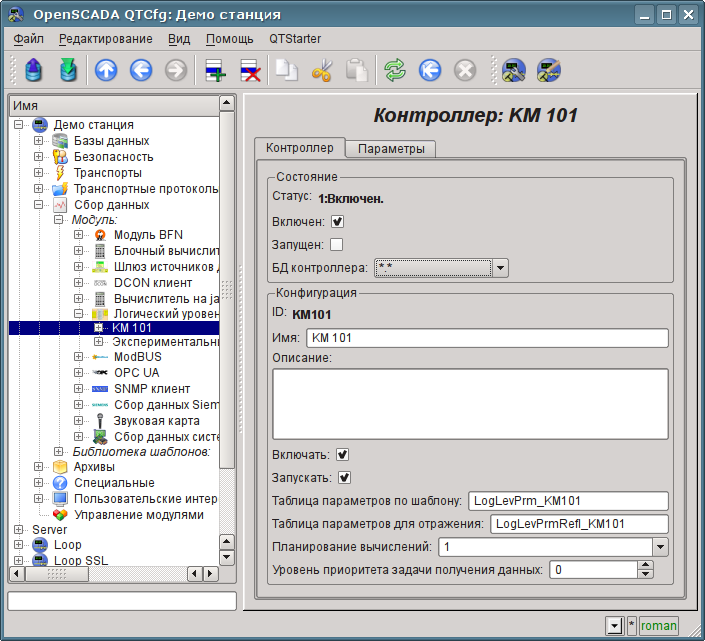The height and width of the screenshot is (641, 705).
Task: Click the add item toolbar icon
Action: coord(215,70)
